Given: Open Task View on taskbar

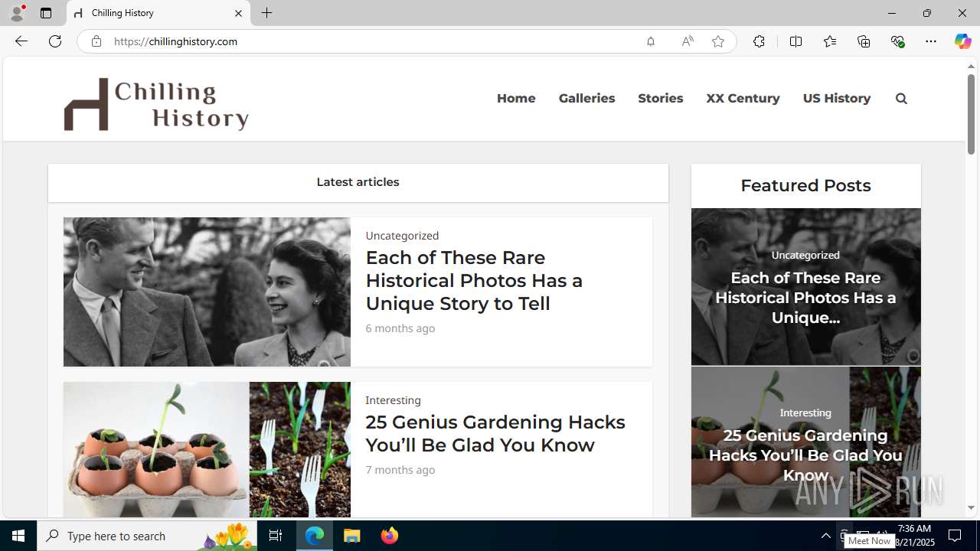Looking at the screenshot, I should pos(276,536).
